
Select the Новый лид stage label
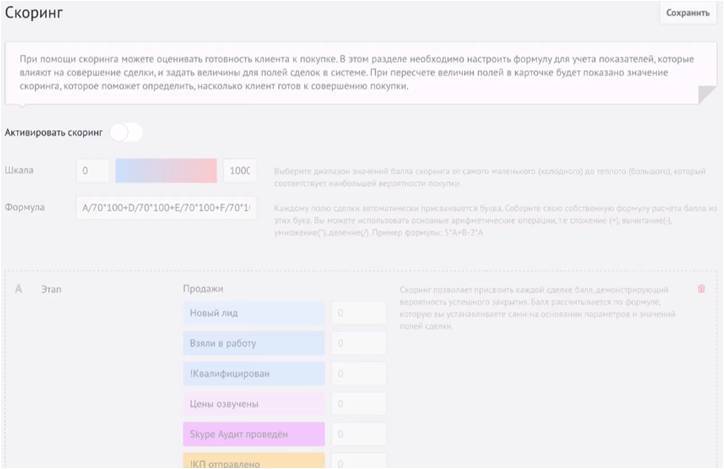pyautogui.click(x=254, y=313)
